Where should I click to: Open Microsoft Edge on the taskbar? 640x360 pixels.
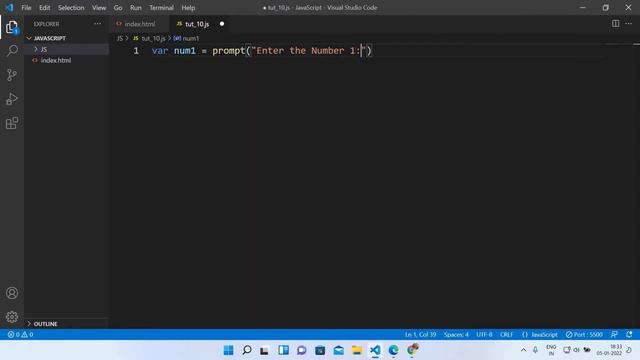393,350
